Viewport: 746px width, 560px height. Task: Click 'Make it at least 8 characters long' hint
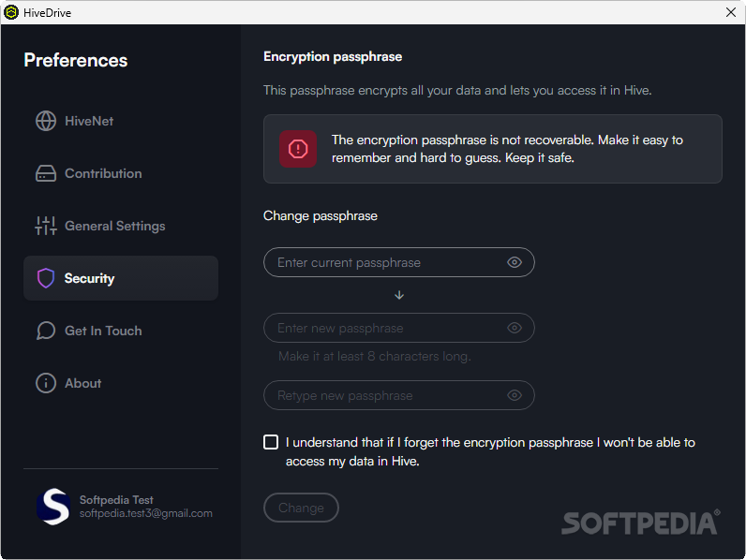coord(375,356)
